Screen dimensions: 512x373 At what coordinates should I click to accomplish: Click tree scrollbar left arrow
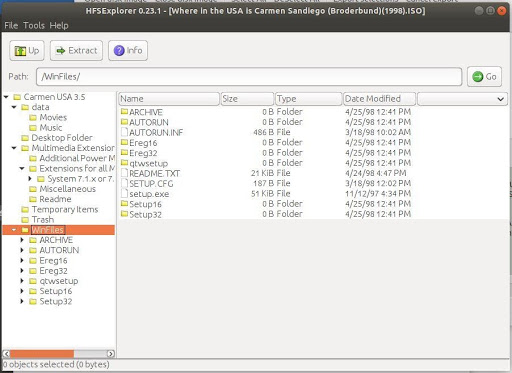point(6,353)
